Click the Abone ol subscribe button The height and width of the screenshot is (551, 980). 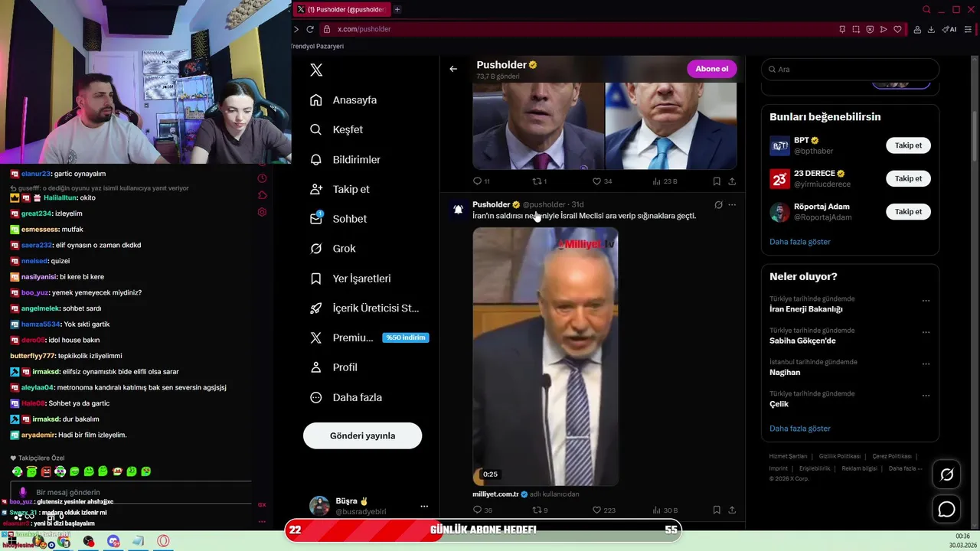point(711,69)
